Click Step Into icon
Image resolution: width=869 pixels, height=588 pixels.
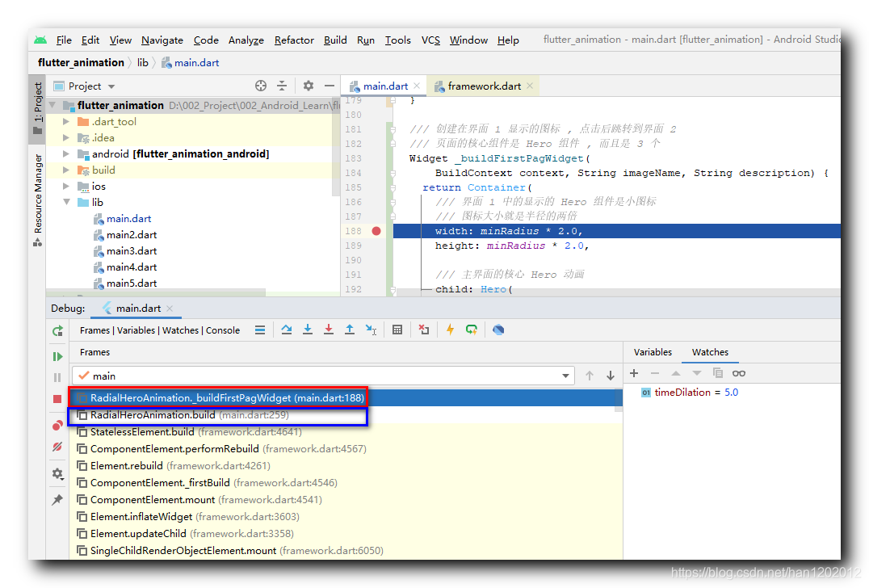[x=308, y=330]
